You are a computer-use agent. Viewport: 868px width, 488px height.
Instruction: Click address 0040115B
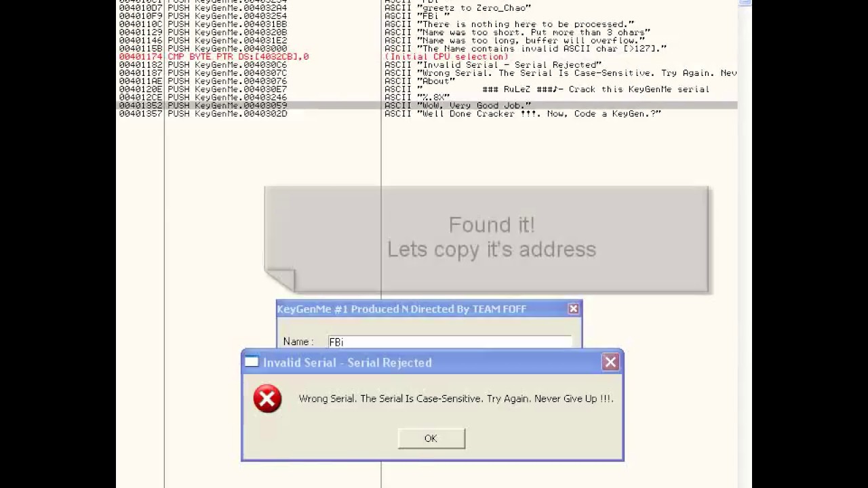coord(140,49)
